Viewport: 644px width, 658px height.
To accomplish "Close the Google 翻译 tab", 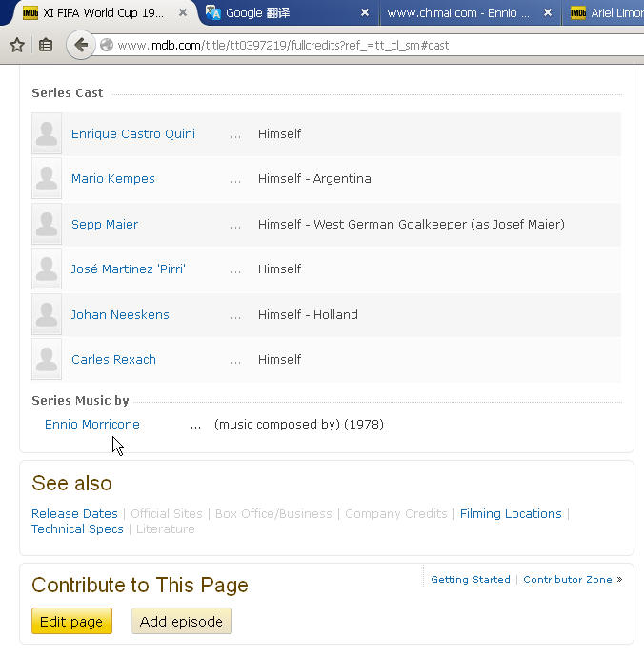I will point(365,12).
